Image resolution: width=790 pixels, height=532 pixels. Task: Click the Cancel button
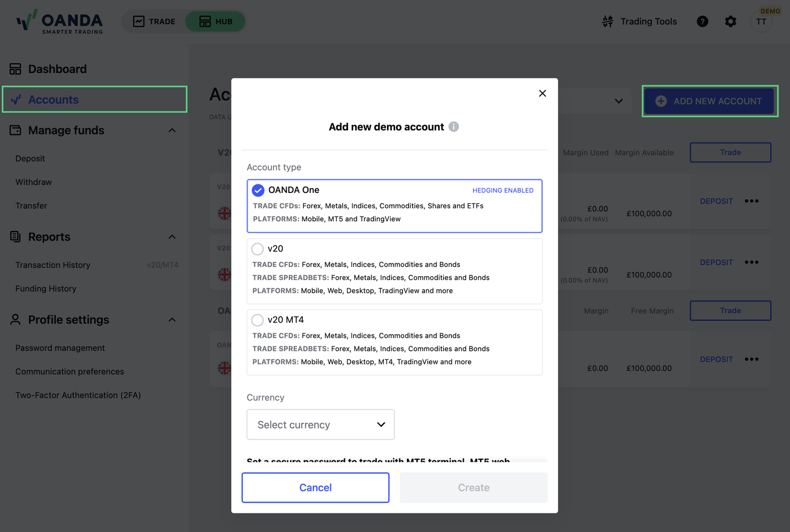pyautogui.click(x=315, y=487)
